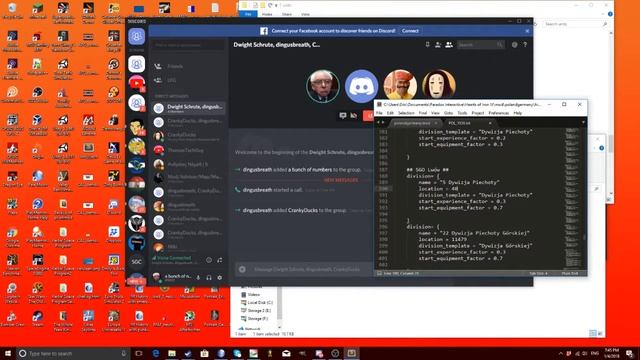This screenshot has height=360, width=640.
Task: Click the Sublime Text minimap
Action: 572,198
